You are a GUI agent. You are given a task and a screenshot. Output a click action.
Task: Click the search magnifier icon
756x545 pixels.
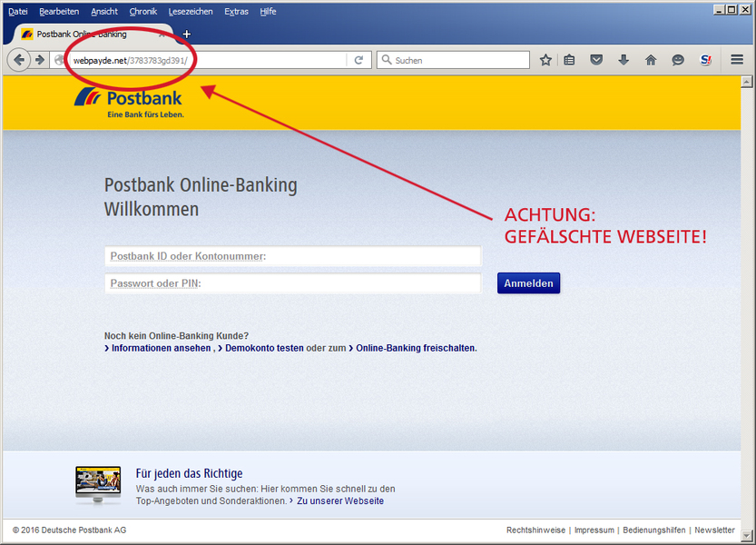[x=386, y=60]
